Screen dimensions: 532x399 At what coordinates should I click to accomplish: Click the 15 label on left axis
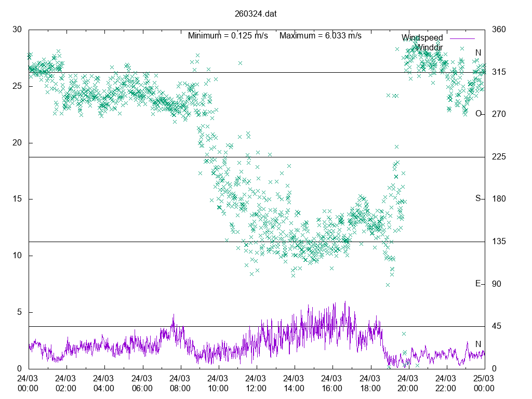[17, 199]
